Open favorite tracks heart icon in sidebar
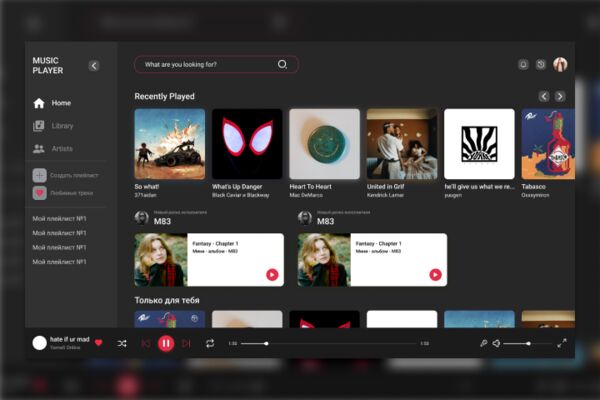Viewport: 600px width, 400px height. [x=39, y=193]
